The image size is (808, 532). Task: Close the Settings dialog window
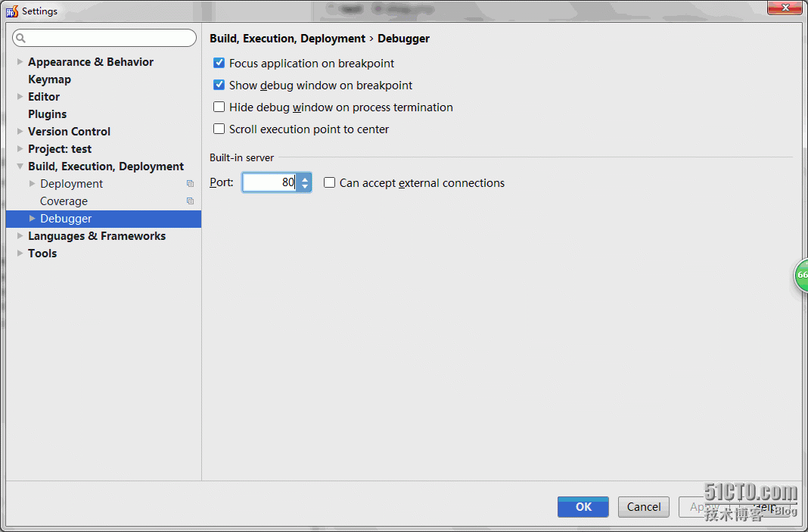tap(785, 8)
